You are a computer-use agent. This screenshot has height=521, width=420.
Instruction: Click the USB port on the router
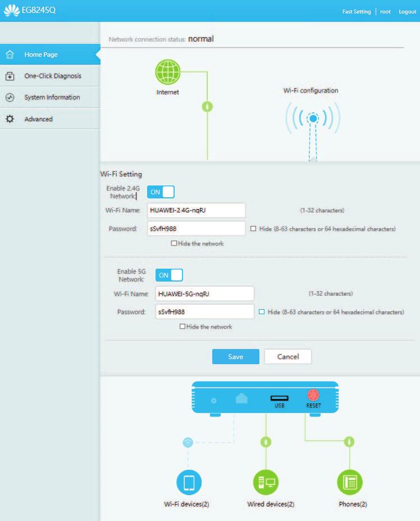[x=279, y=398]
